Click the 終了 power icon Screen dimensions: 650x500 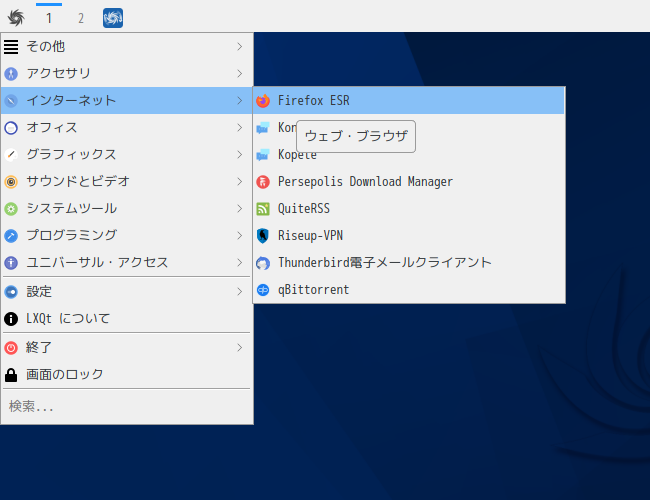click(x=11, y=348)
